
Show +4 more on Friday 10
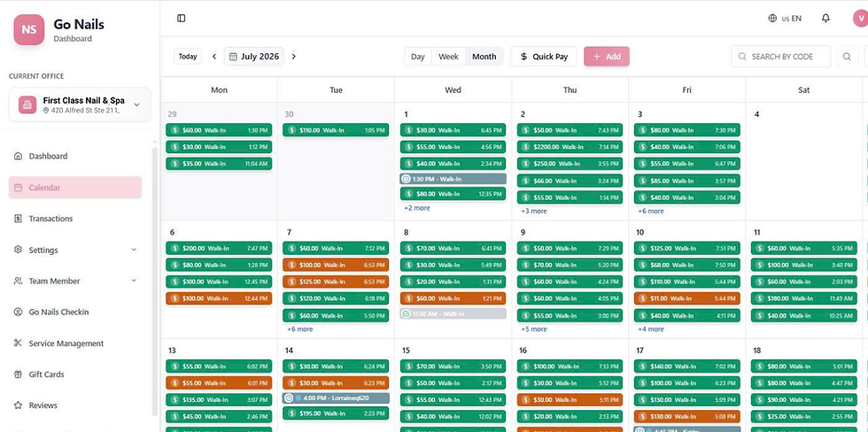tap(651, 329)
